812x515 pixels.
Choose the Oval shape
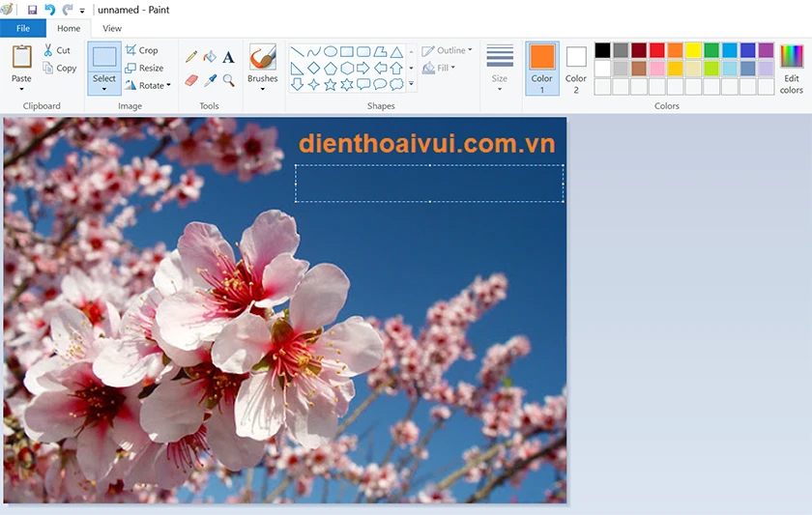tap(331, 51)
